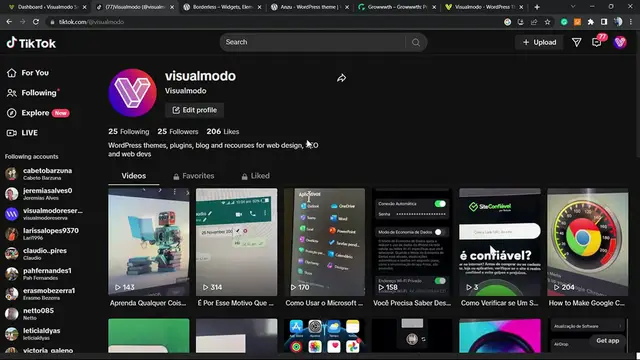
Task: Click the visualmodo profile picture
Action: click(x=132, y=93)
